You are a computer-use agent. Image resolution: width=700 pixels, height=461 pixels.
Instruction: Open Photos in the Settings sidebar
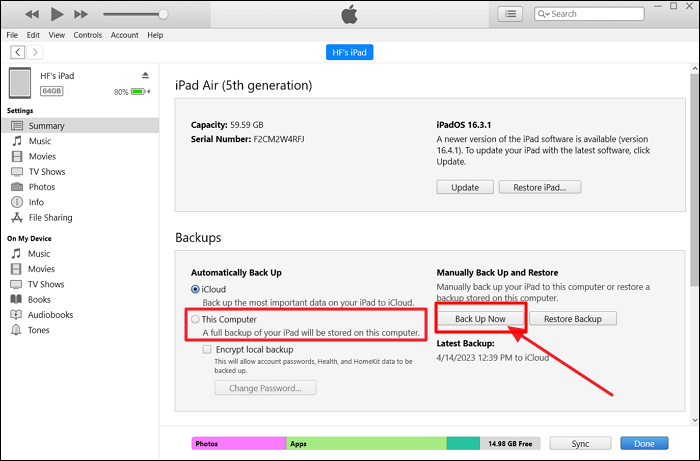41,187
